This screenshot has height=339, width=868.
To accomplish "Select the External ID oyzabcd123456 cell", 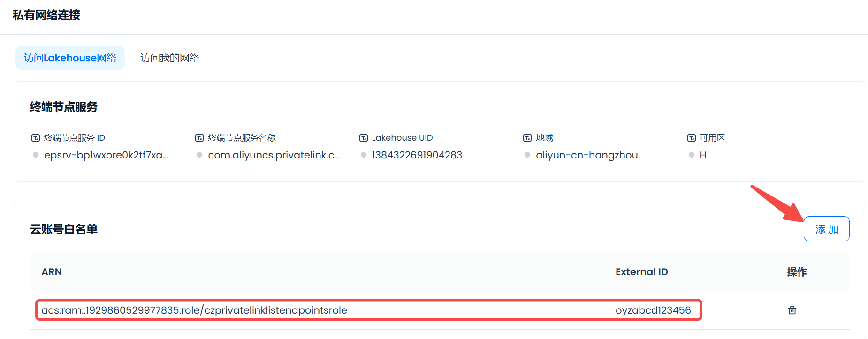I will pyautogui.click(x=653, y=310).
